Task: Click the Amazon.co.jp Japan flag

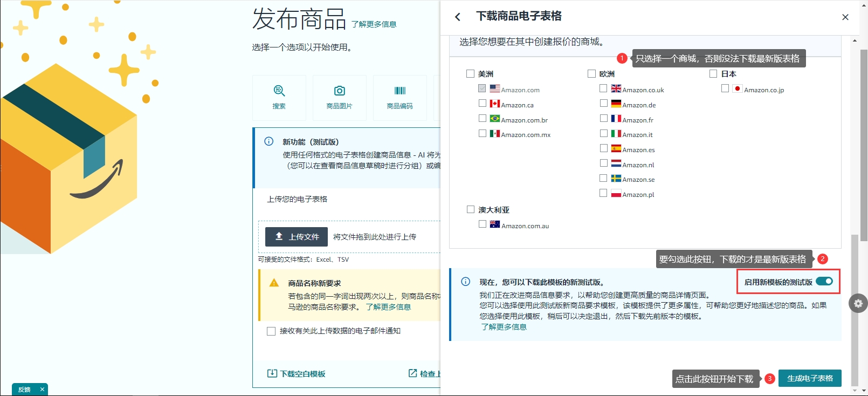Action: tap(738, 88)
